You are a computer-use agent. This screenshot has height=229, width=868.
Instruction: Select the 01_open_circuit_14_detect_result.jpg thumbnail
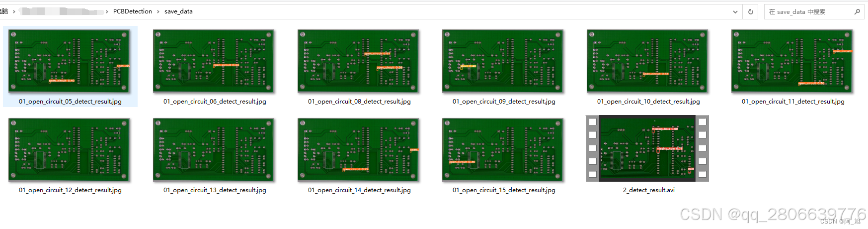(359, 150)
